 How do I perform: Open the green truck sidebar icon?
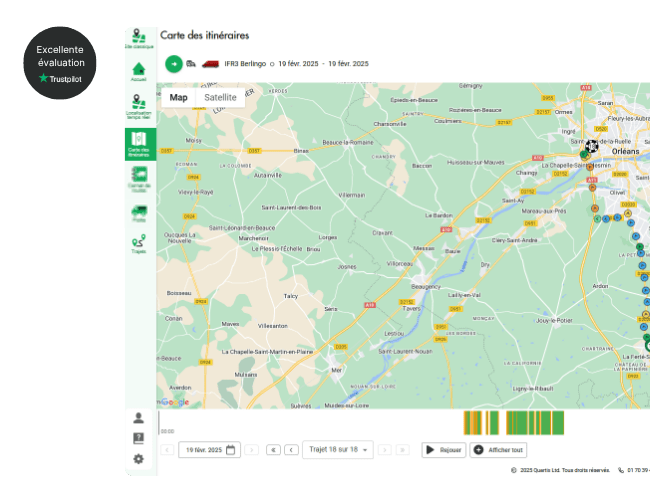139,213
